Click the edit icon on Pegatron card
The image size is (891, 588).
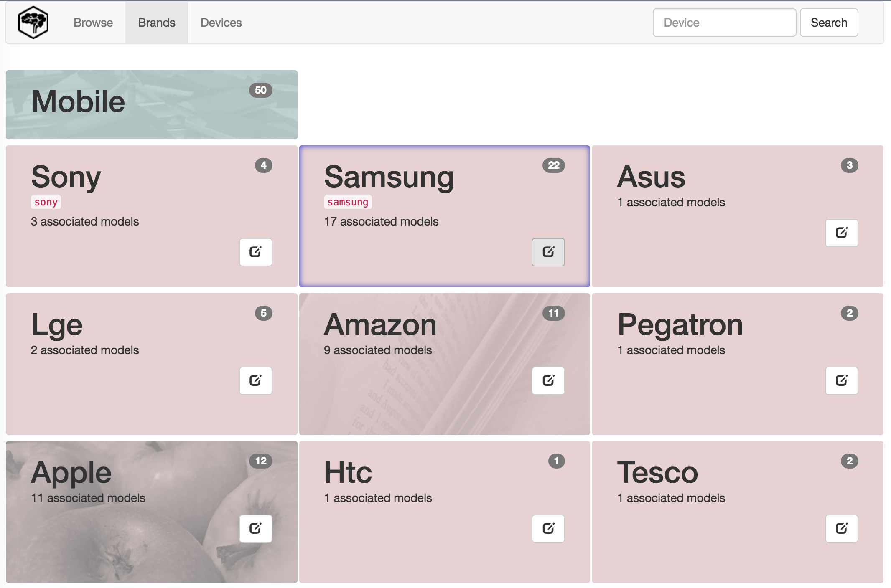point(841,379)
